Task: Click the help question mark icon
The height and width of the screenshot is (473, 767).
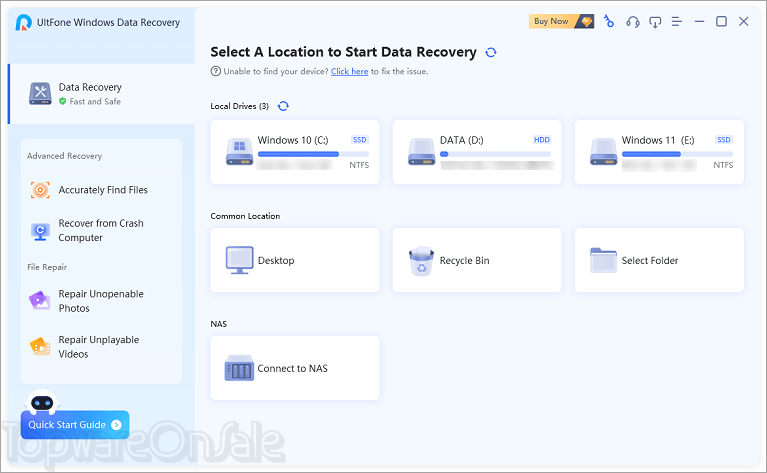Action: click(x=216, y=71)
